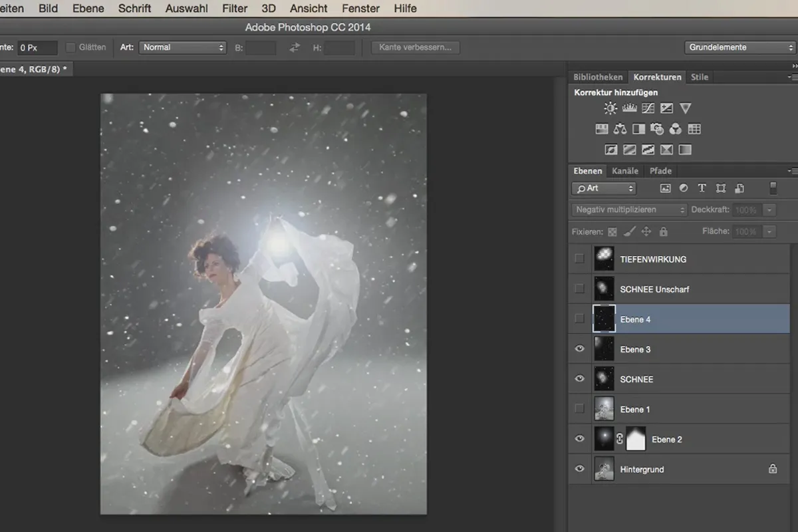Filter layers by adjustment layers icon

(x=684, y=189)
